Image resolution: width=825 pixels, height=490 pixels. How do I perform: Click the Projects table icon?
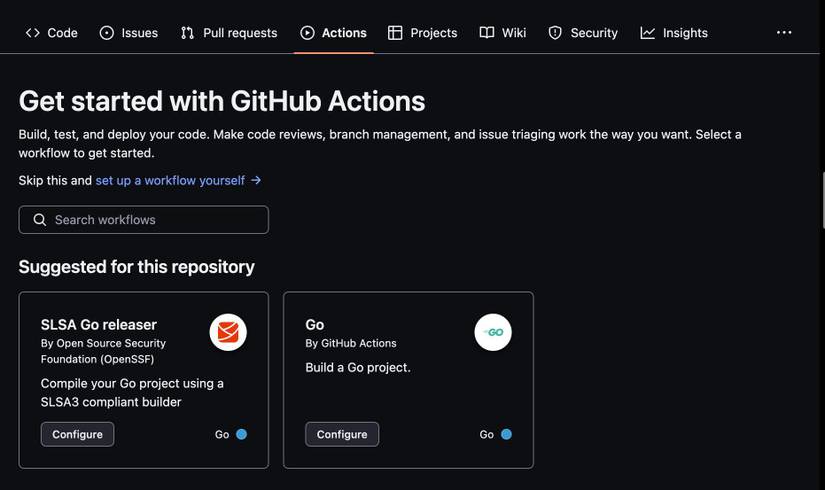coord(395,33)
